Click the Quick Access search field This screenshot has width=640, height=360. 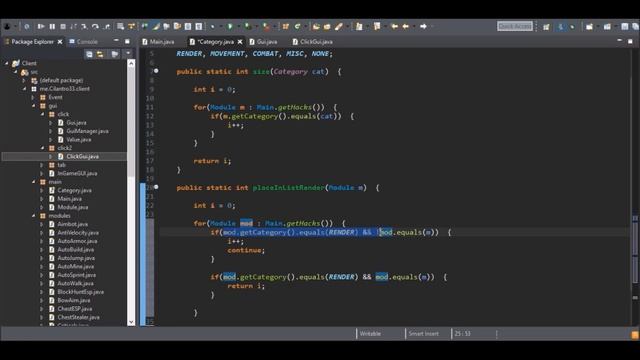pyautogui.click(x=515, y=26)
